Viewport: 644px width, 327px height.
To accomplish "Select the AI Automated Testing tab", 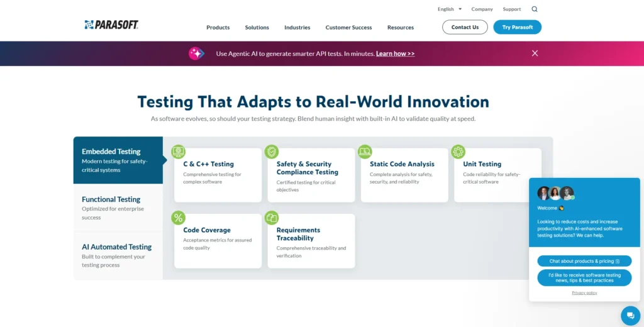I will pyautogui.click(x=118, y=255).
